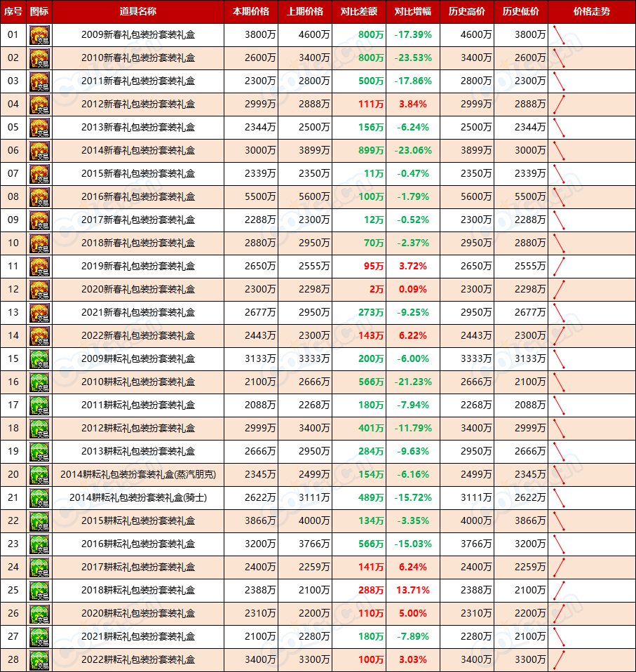Click the 对比增幅 column header
The image size is (636, 672).
(413, 12)
